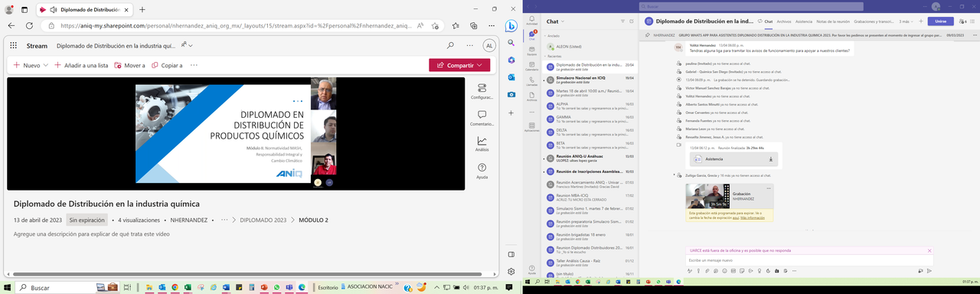Click Mover a in Stream toolbar
Image resolution: width=980 pixels, height=294 pixels.
tap(129, 65)
